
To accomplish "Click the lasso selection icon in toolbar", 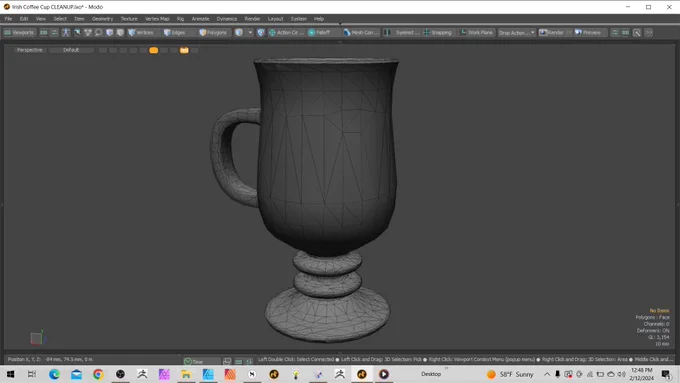I will click(98, 33).
